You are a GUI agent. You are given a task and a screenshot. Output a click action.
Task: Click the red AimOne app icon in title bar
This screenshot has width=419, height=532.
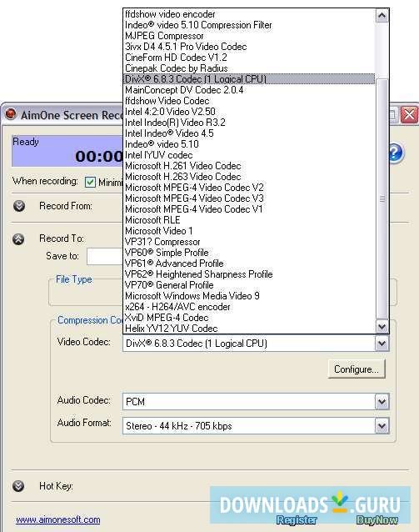11,114
